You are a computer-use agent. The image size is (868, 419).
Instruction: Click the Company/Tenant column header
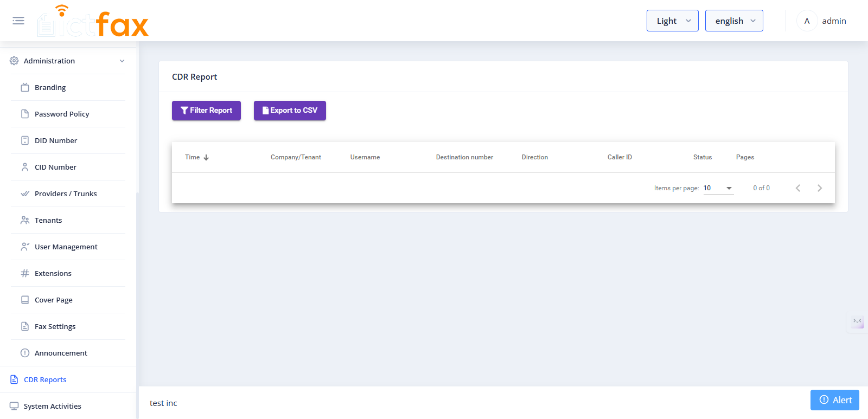tap(296, 157)
